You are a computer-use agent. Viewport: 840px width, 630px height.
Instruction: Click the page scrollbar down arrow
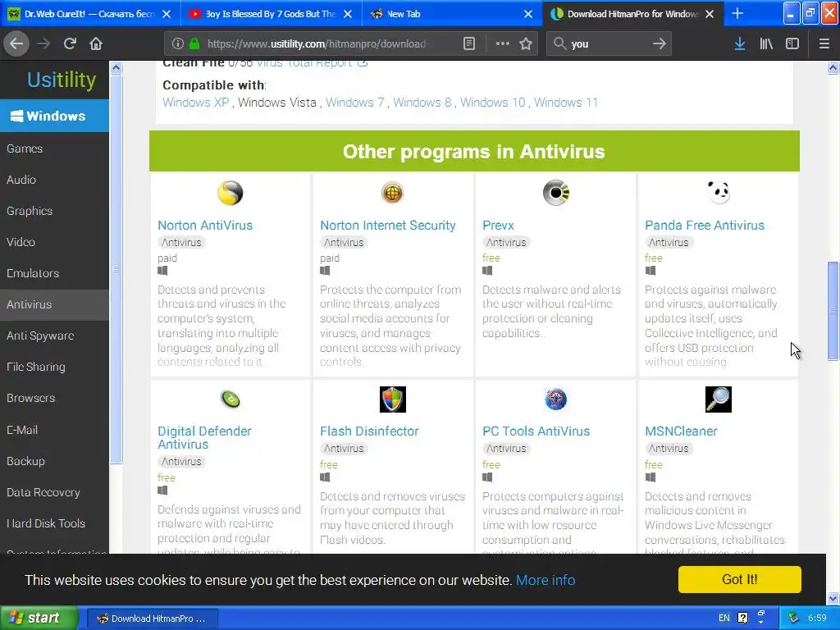click(x=833, y=598)
